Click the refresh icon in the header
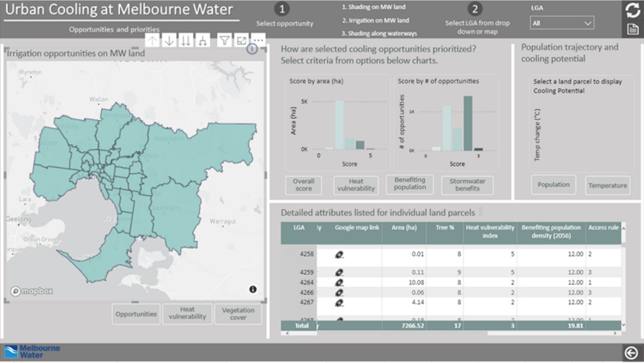This screenshot has width=644, height=363. pyautogui.click(x=632, y=10)
